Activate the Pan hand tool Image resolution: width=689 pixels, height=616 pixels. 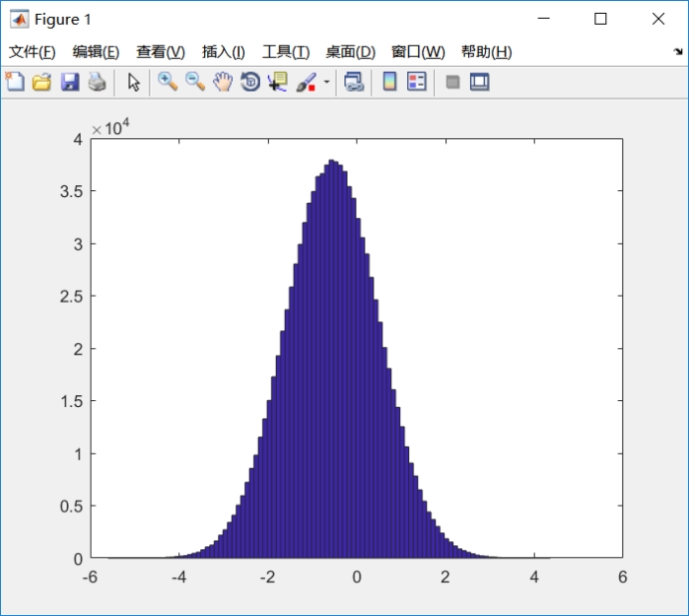pos(222,82)
